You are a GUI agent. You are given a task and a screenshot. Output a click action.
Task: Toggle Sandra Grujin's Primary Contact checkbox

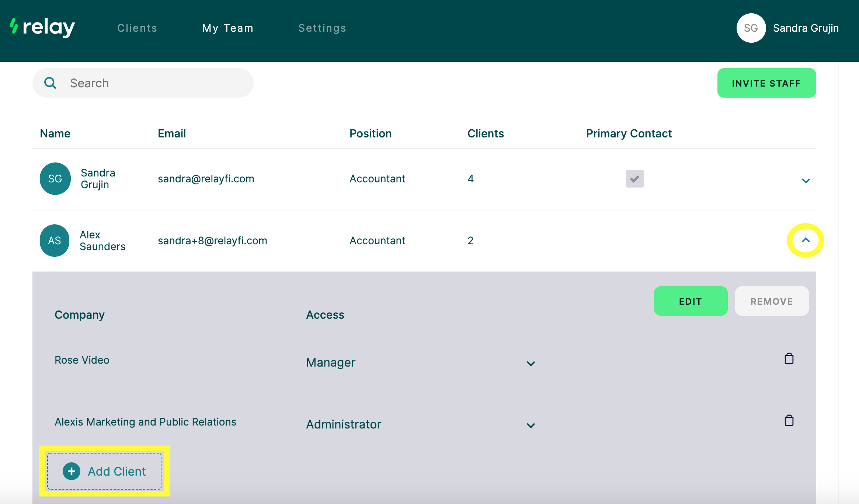[x=635, y=179]
